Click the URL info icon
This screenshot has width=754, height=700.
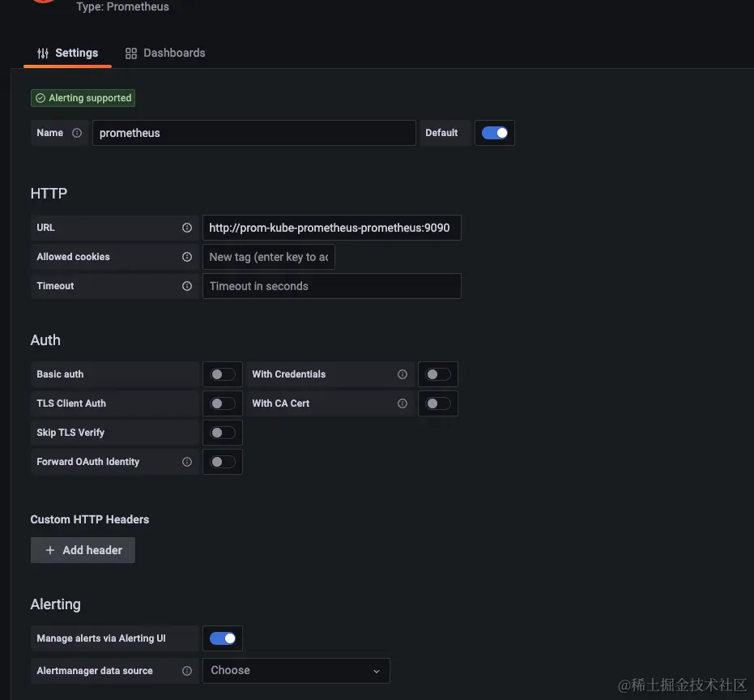tap(187, 228)
